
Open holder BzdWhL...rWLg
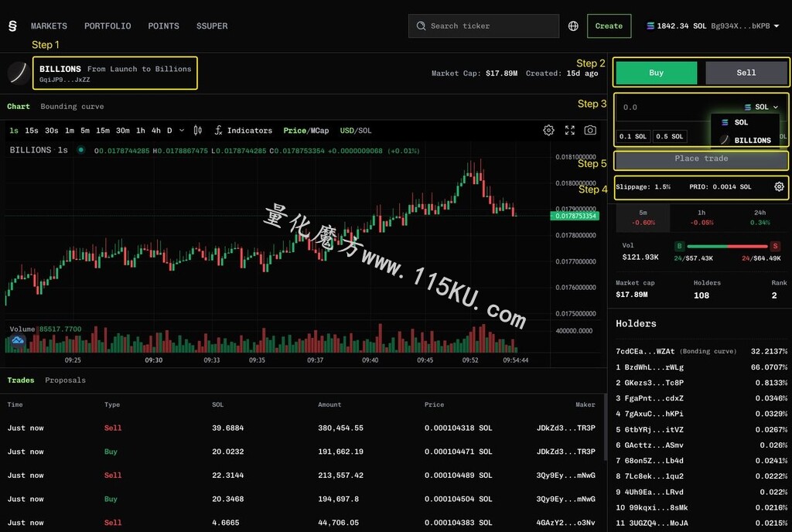[x=654, y=367]
